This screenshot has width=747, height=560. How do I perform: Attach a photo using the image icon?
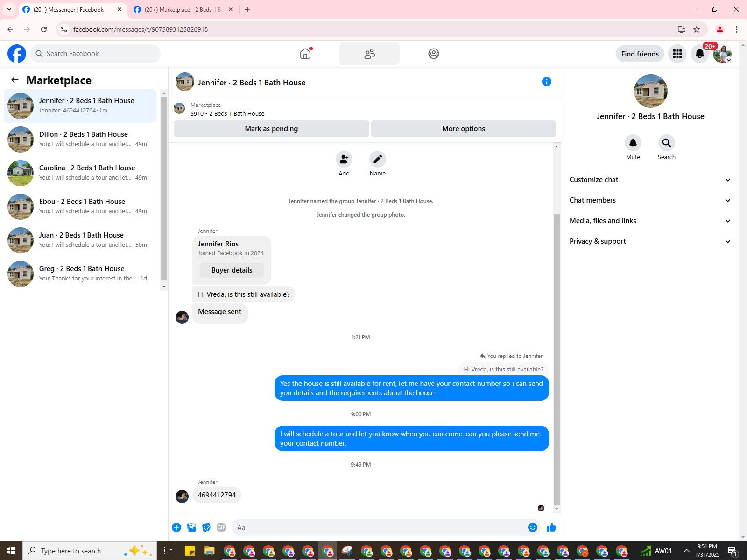(x=191, y=527)
